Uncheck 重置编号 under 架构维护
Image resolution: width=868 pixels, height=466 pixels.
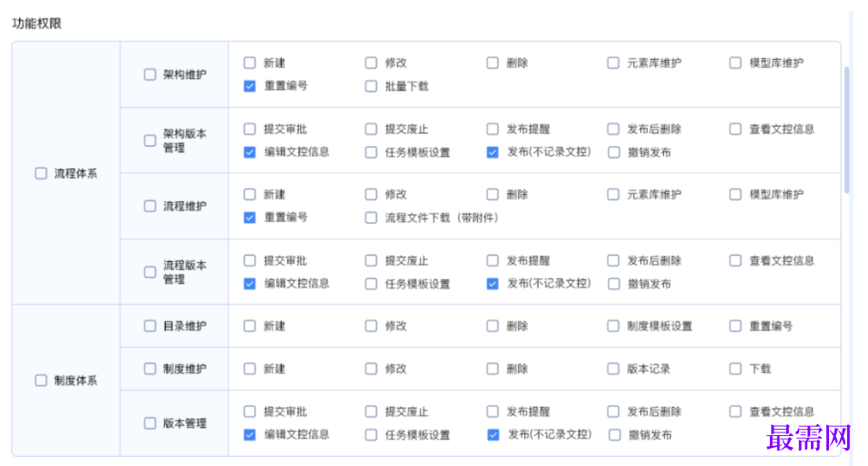(249, 86)
